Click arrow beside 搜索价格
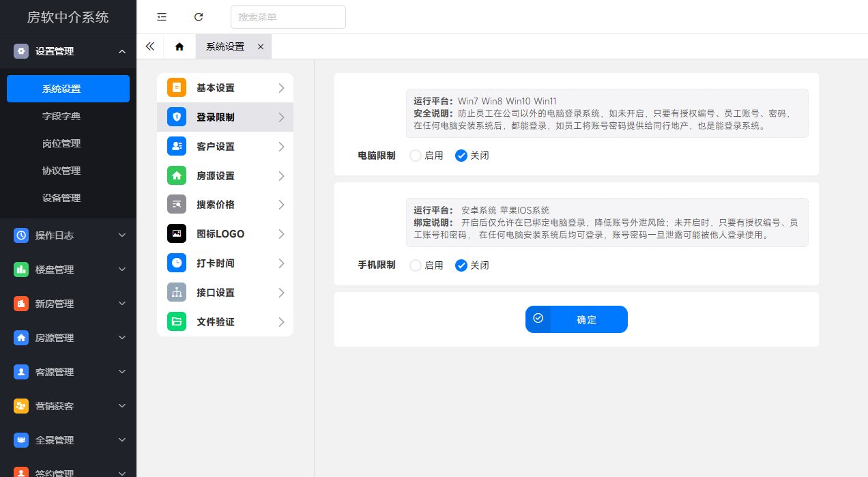The height and width of the screenshot is (477, 868). (281, 204)
